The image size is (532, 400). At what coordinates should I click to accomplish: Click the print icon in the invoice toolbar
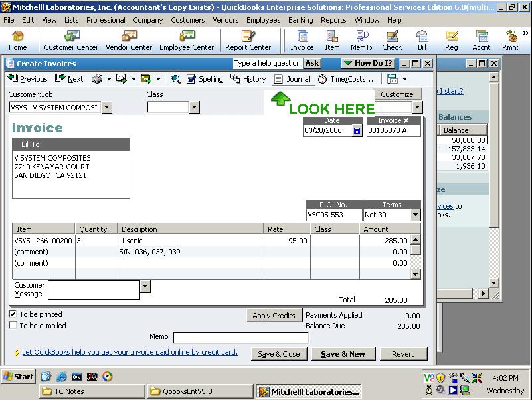pyautogui.click(x=97, y=78)
